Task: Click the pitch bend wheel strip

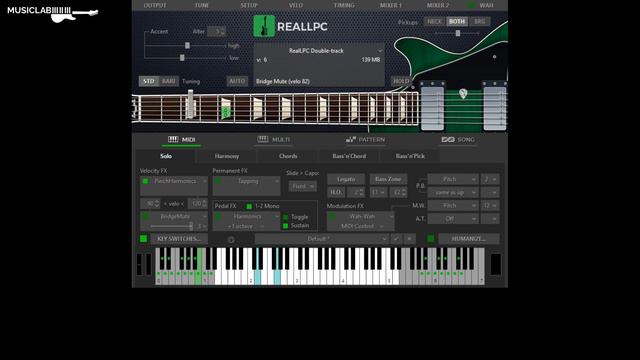Action: pyautogui.click(x=140, y=264)
